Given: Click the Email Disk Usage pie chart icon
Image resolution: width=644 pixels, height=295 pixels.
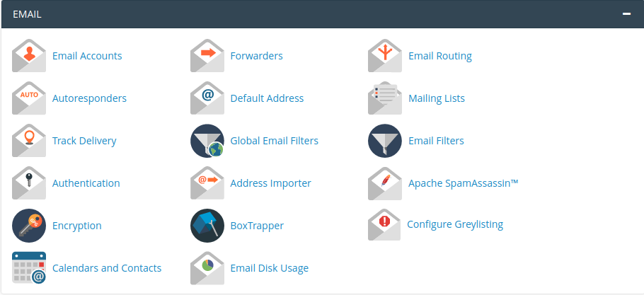Looking at the screenshot, I should click(207, 268).
